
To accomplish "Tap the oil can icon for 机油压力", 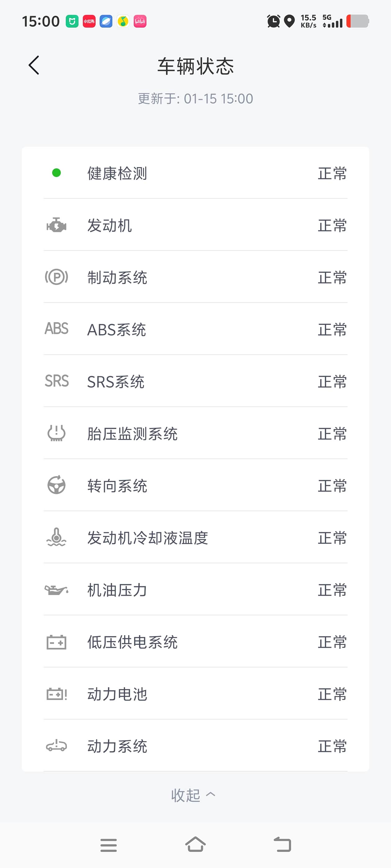I will pos(56,590).
